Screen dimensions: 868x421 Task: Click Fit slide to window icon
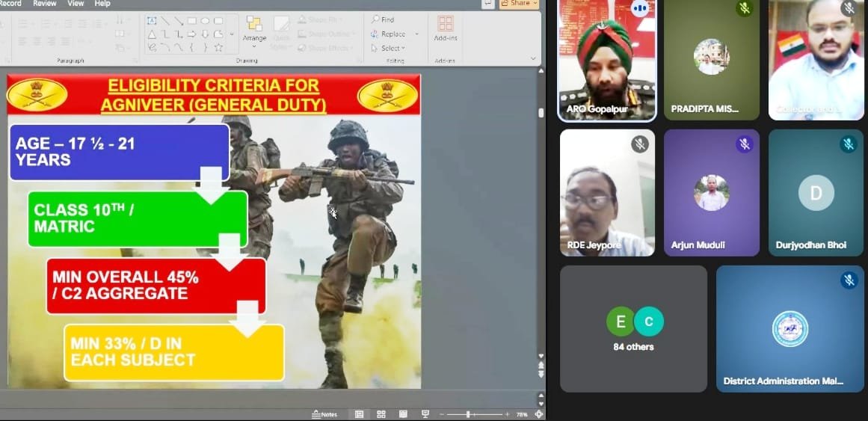[x=539, y=414]
